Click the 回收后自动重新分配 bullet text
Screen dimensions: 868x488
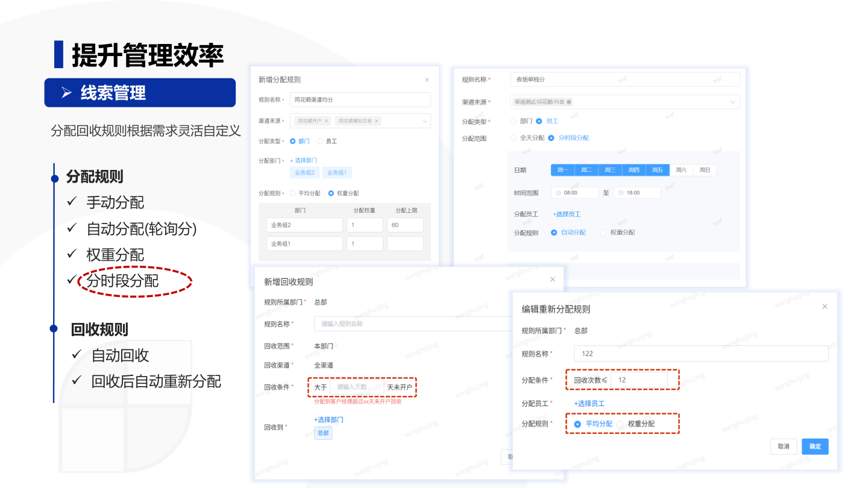point(156,381)
